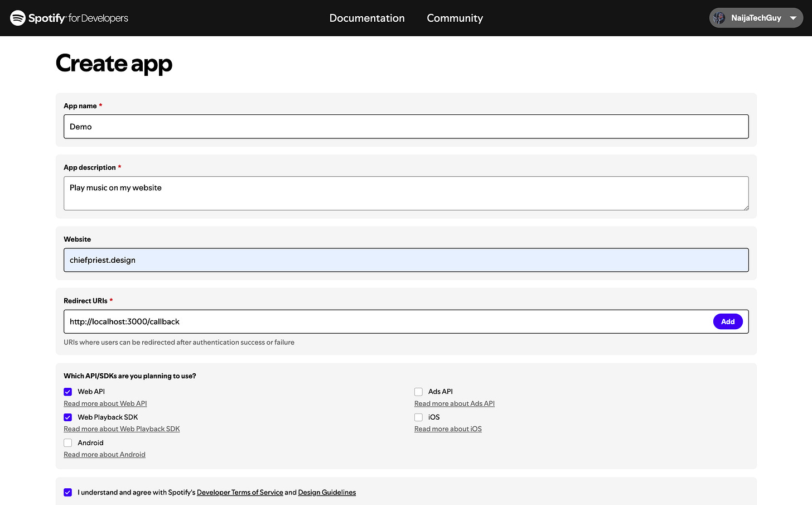This screenshot has width=812, height=505.
Task: Open Read more about Android link
Action: [x=104, y=455]
